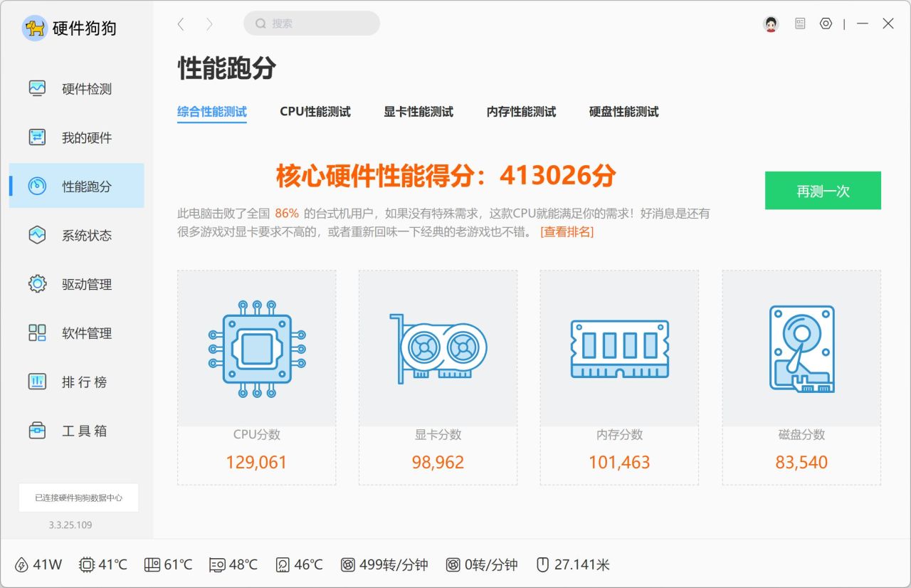Click the green 再测一次 button
Image resolution: width=911 pixels, height=588 pixels.
[823, 191]
